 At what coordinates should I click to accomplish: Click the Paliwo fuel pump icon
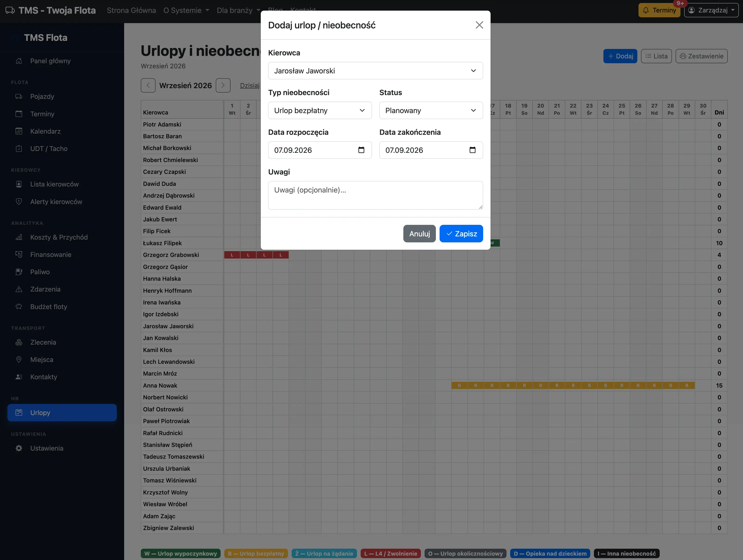[19, 272]
